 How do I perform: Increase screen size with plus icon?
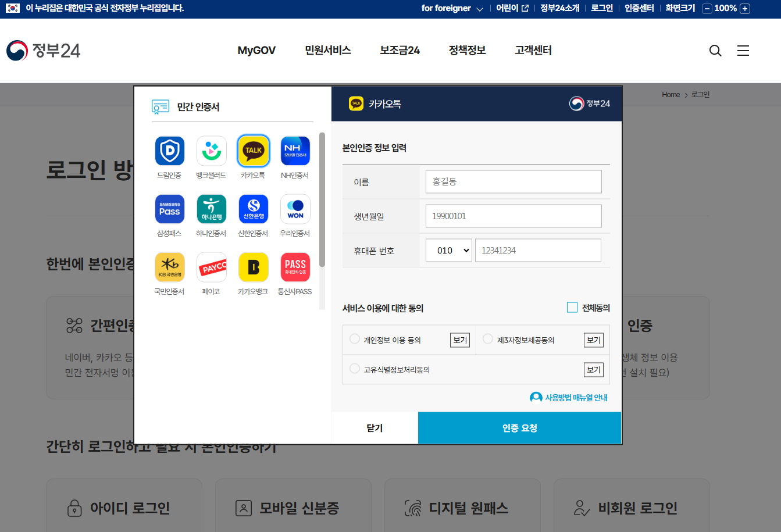[x=745, y=9]
